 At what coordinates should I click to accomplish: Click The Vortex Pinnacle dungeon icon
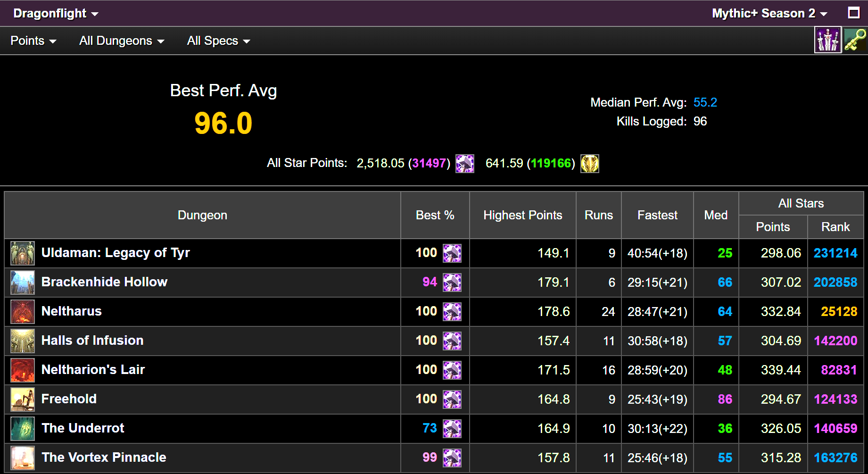[x=23, y=458]
